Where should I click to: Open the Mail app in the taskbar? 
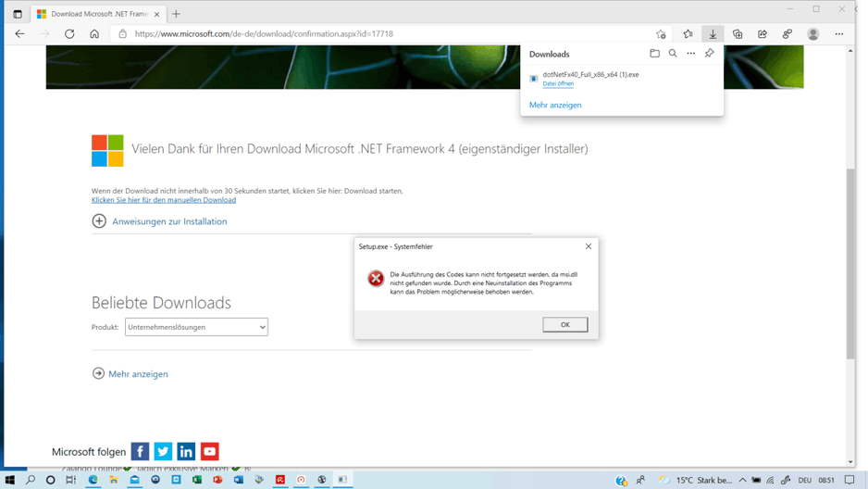coord(134,480)
